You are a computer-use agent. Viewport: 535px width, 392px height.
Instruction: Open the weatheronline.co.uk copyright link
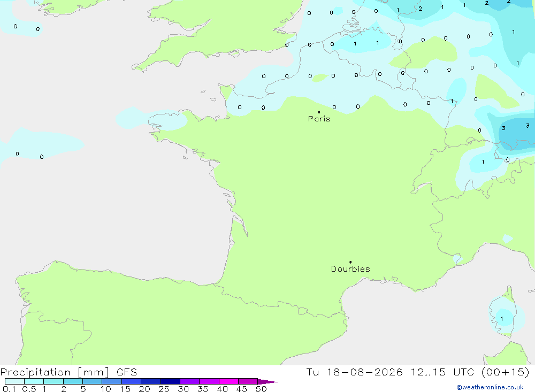click(490, 387)
